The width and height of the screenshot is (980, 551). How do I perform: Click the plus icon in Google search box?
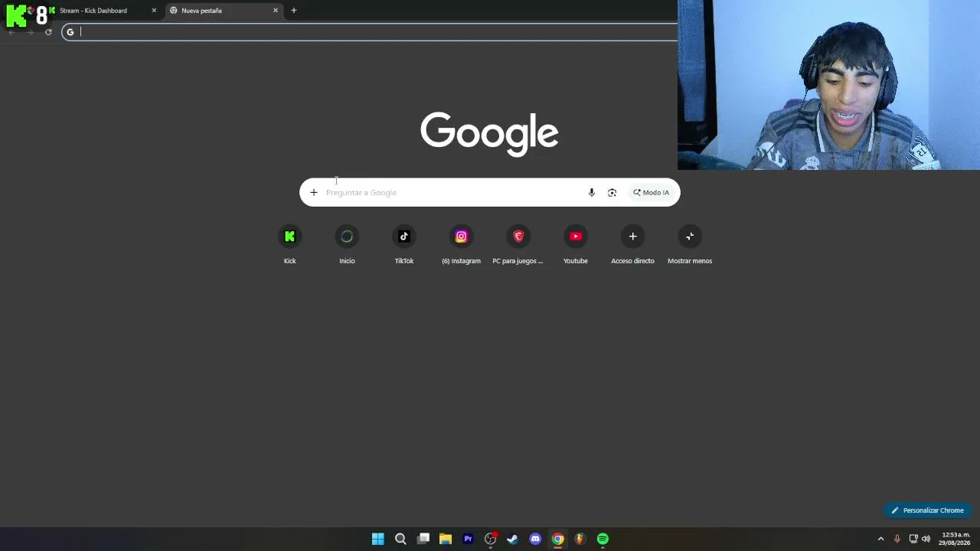[313, 193]
